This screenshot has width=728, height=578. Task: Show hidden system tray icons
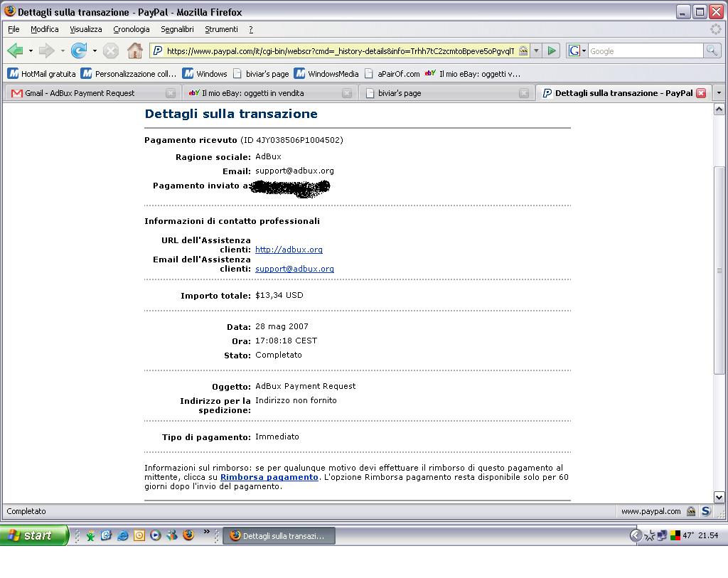coord(635,536)
